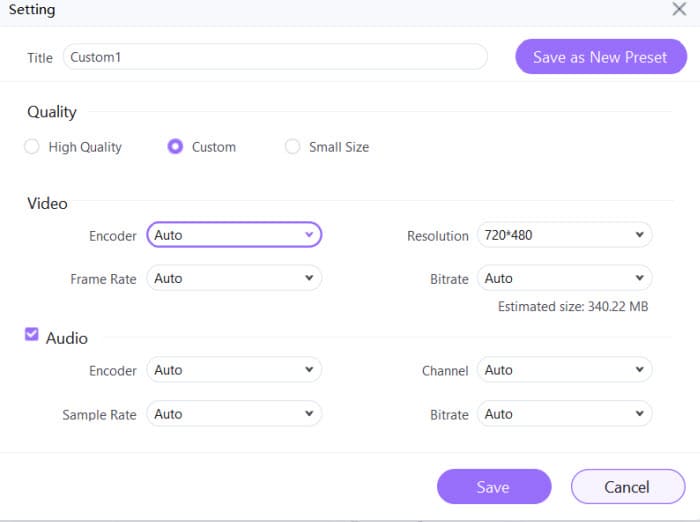Open the Audio Encoder dropdown
The height and width of the screenshot is (522, 700).
coord(234,370)
